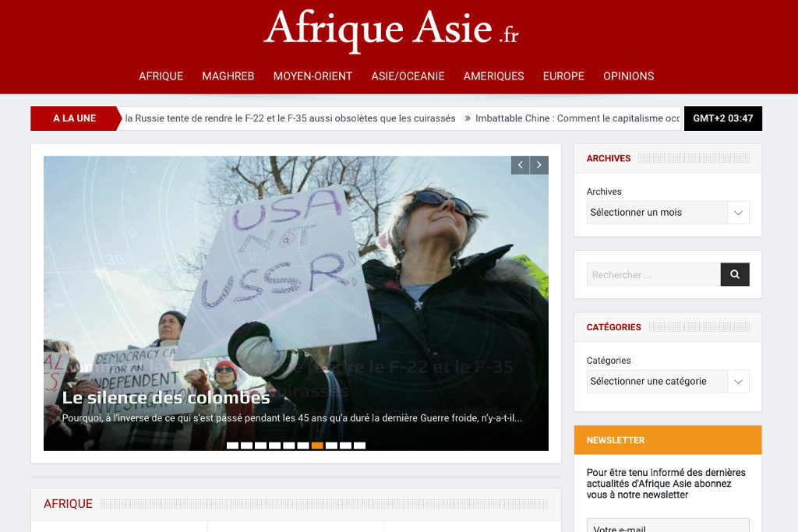Open the MAGHREB menu item
This screenshot has height=532, width=798.
(228, 76)
